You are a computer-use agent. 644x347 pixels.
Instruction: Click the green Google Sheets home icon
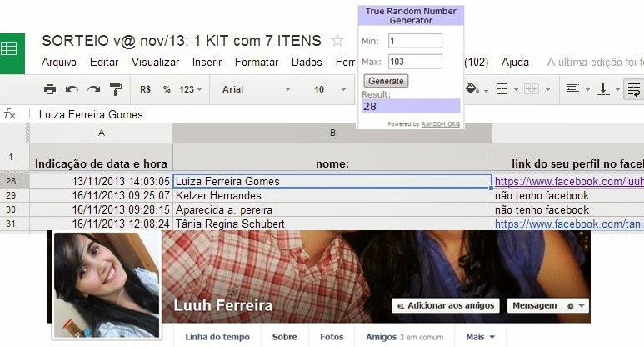point(12,53)
